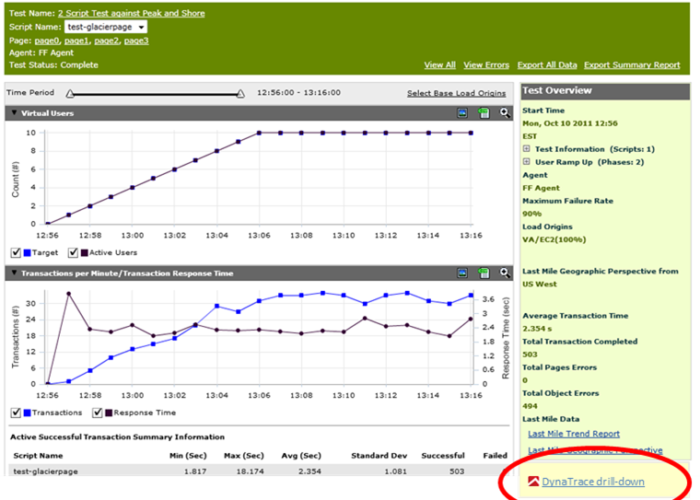Zoom Transactions chart with magnifier icon
This screenshot has height=500, width=700.
(505, 273)
